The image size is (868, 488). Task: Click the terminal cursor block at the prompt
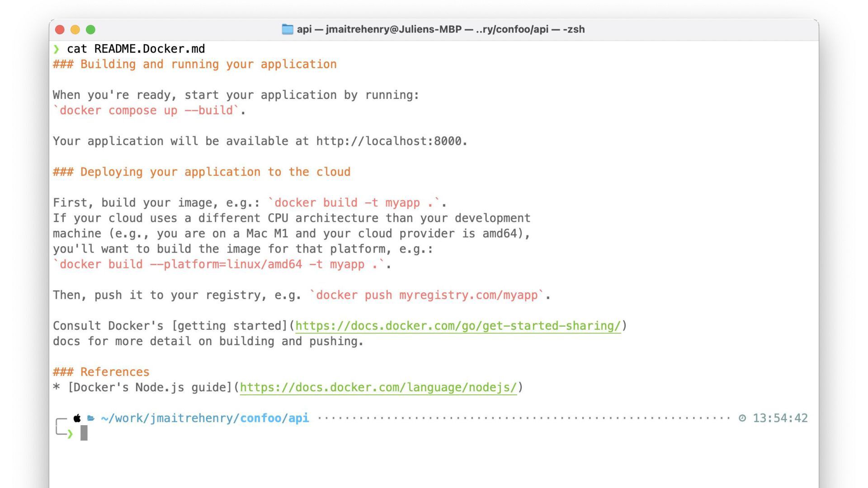(84, 433)
